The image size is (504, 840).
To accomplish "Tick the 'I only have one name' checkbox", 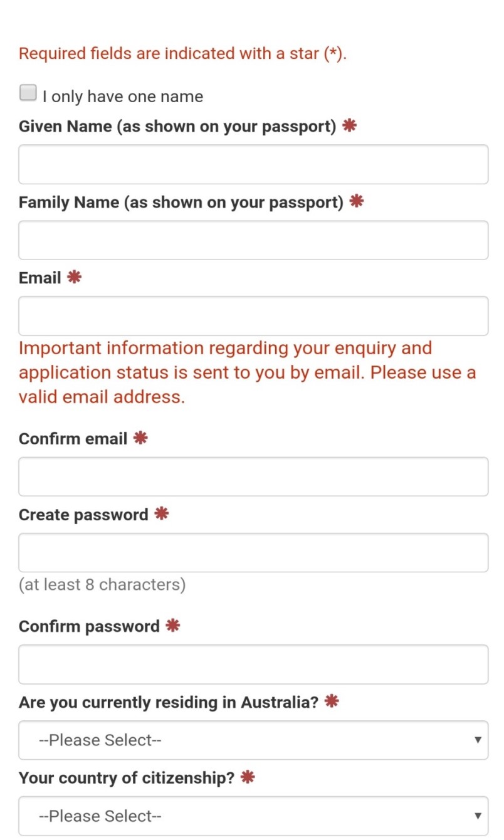I will 28,93.
